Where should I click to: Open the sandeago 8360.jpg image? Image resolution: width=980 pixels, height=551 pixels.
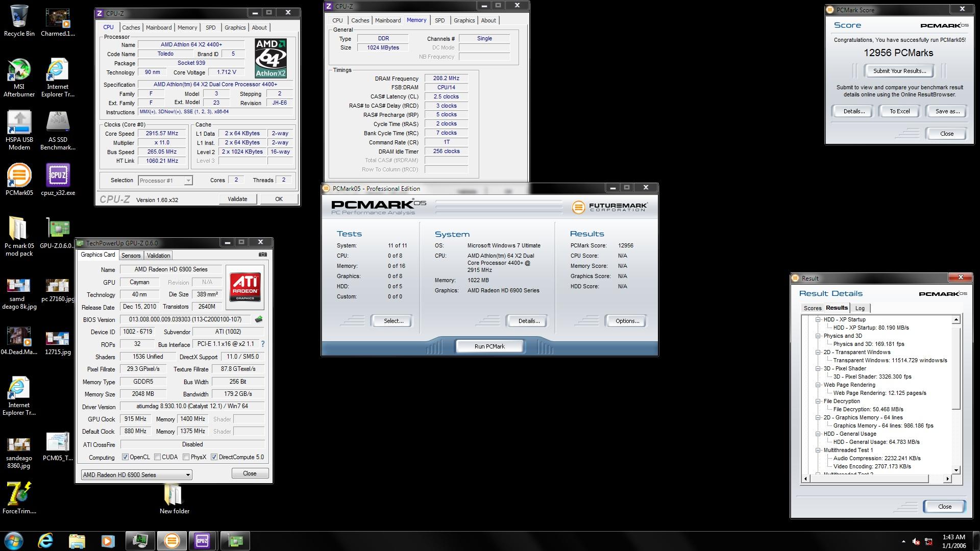coord(19,453)
